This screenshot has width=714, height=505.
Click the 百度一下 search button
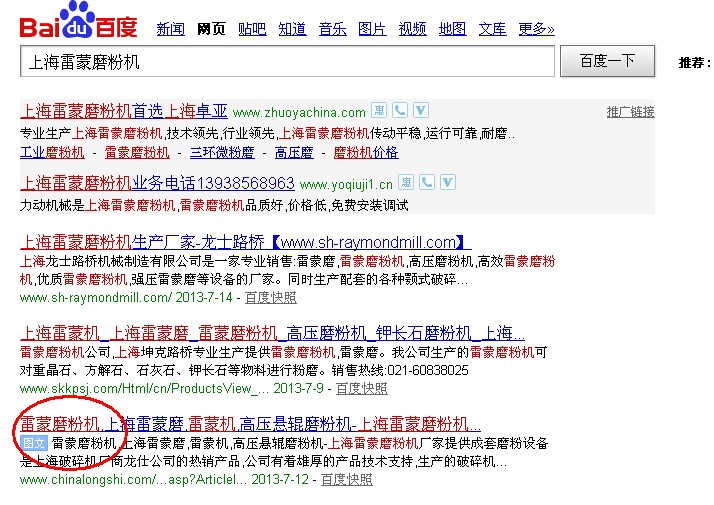pos(607,61)
